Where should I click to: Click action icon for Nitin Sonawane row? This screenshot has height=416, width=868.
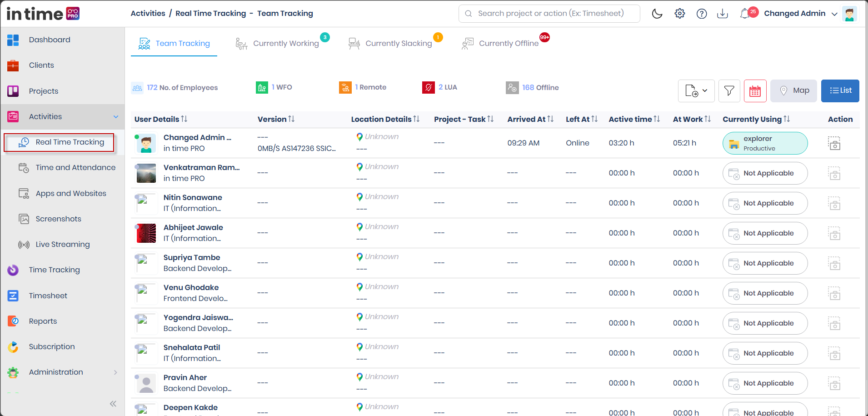[x=834, y=203]
